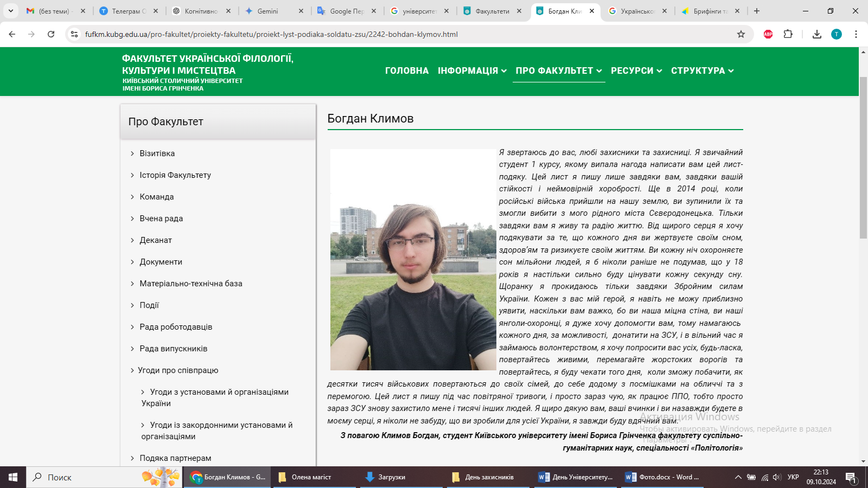
Task: Switch to the Gemini browser tab
Action: 268,11
